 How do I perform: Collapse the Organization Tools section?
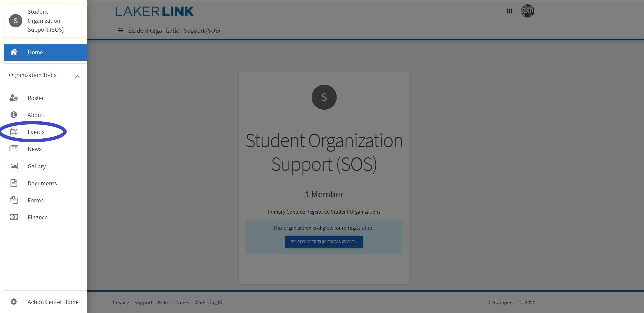click(77, 76)
